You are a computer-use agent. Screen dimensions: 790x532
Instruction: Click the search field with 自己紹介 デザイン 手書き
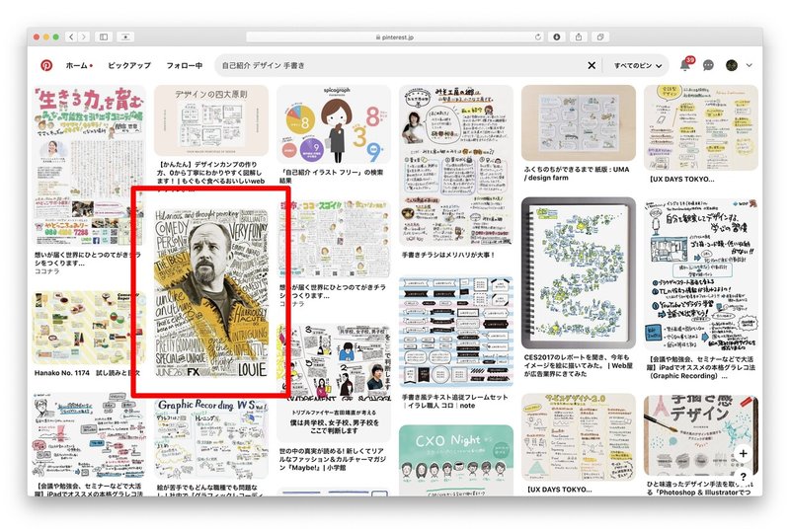pos(401,65)
